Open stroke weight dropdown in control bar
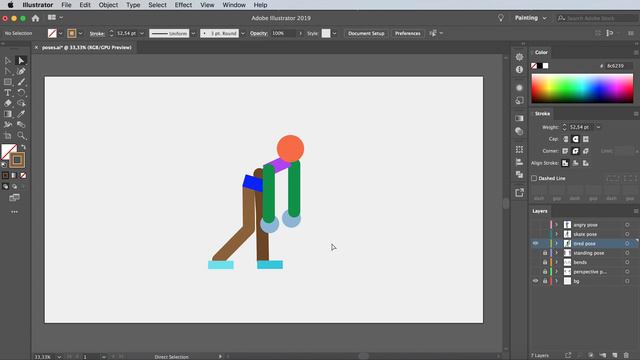The width and height of the screenshot is (640, 360). click(x=142, y=33)
